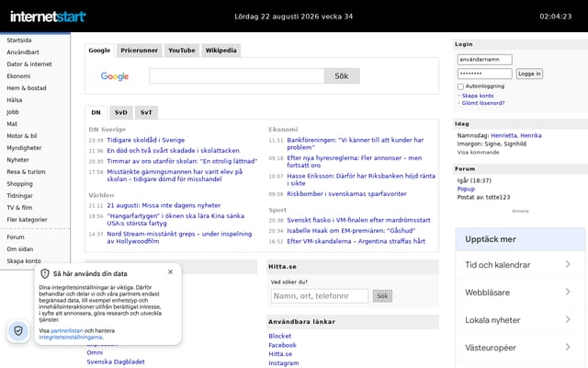Open Nyheter sidebar category
Screen dimensions: 588x368
pos(18,160)
